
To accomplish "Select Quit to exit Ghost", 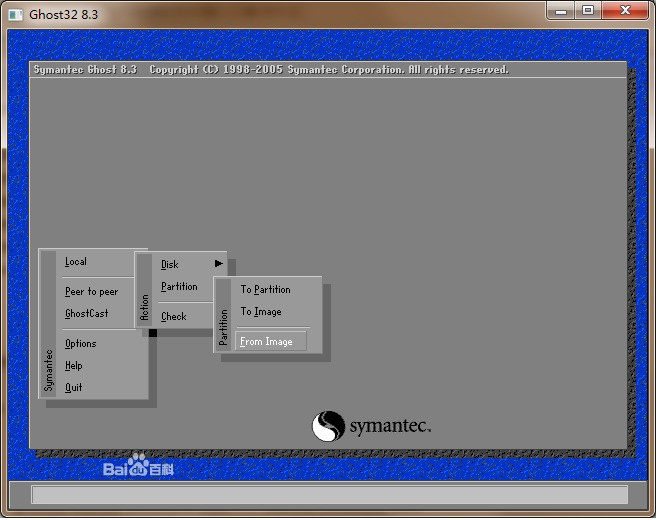I will 73,387.
